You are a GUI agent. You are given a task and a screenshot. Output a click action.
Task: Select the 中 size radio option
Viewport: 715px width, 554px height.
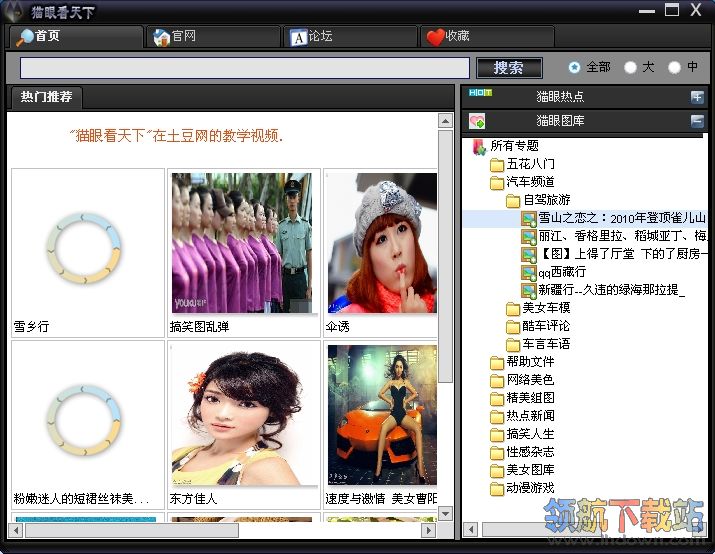(x=674, y=67)
